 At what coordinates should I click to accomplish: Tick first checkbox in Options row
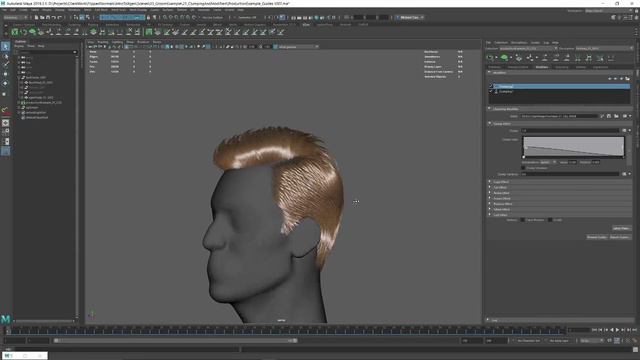522,220
